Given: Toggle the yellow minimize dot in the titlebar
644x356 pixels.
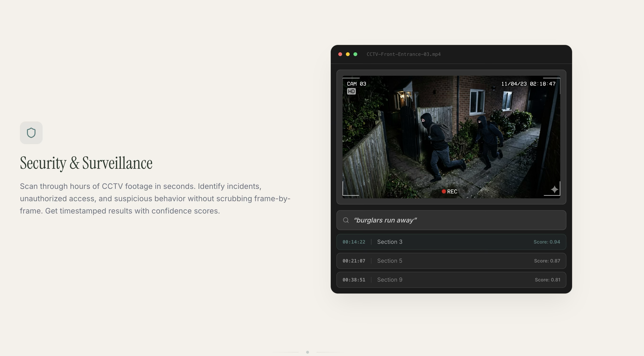Looking at the screenshot, I should coord(348,54).
